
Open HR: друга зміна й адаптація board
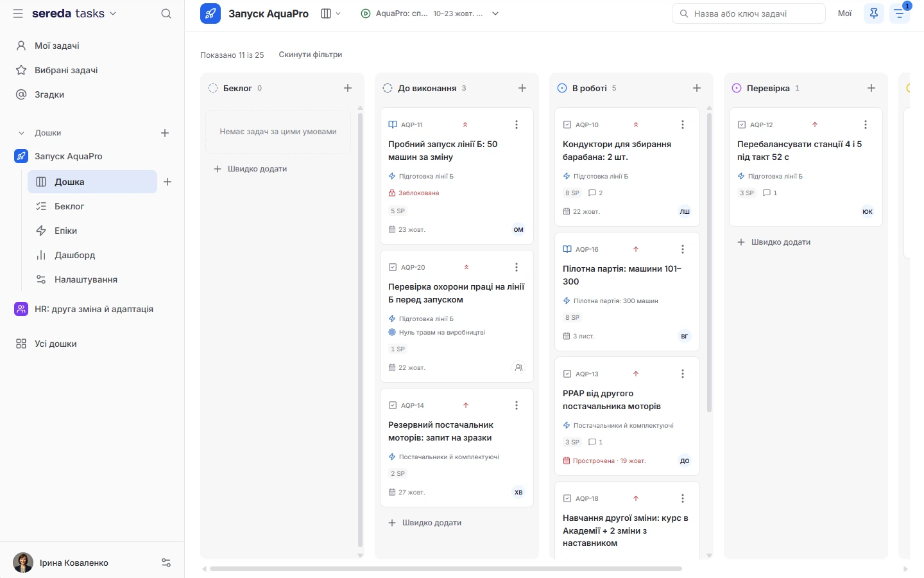[92, 309]
